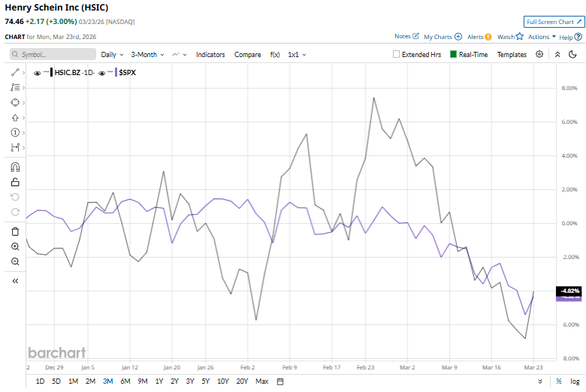The height and width of the screenshot is (392, 586).
Task: Hide the HSIC.BZ series eye icon
Action: tap(37, 74)
